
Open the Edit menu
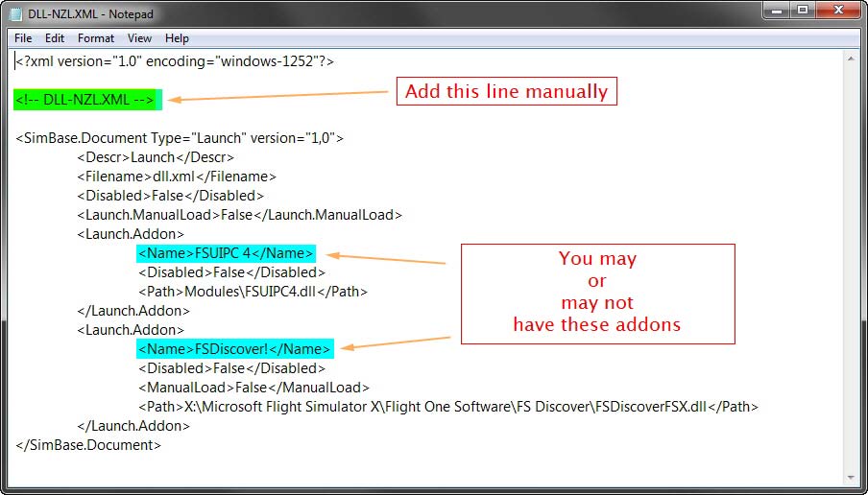[x=55, y=38]
